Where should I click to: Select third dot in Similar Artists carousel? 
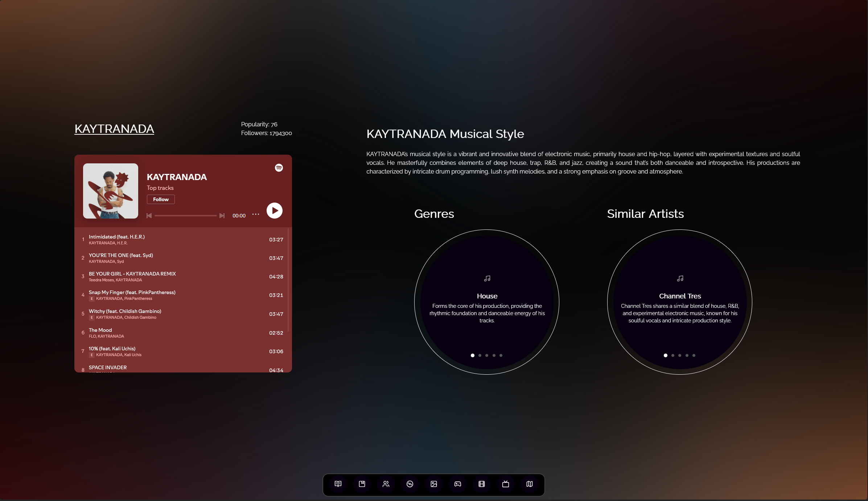[x=680, y=355]
